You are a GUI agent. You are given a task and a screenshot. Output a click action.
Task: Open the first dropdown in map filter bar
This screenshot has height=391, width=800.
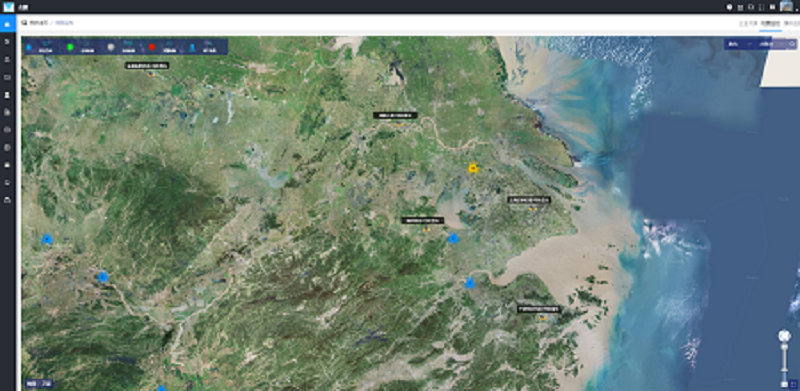[x=739, y=44]
